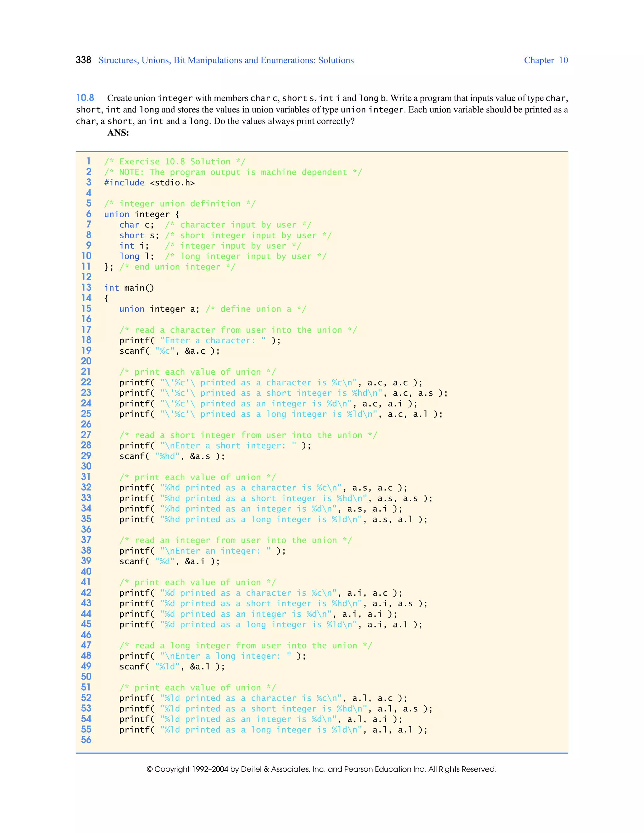Click header 'Structures, Unions, Bit Manipulations and Enumerations: Solutions'

(226, 60)
